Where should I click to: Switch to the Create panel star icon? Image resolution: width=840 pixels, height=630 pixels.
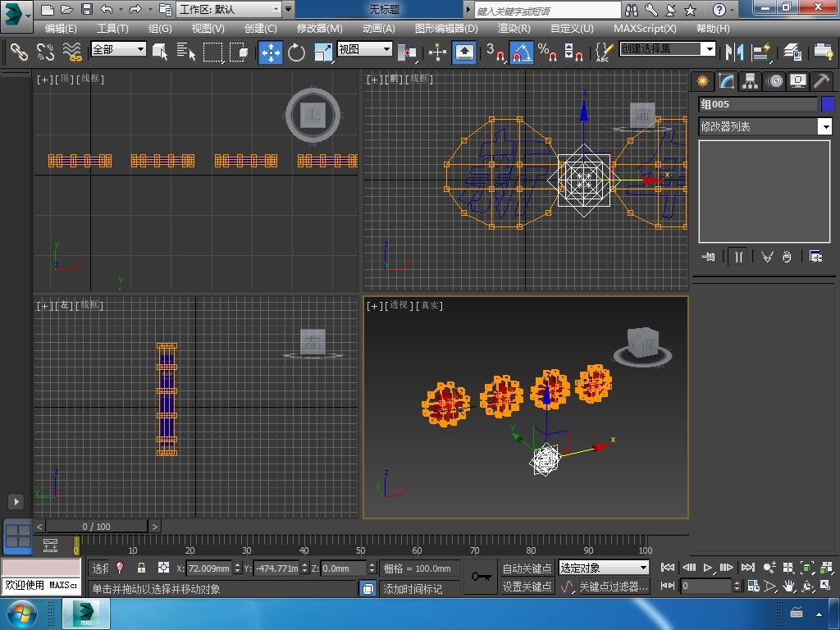tap(702, 80)
